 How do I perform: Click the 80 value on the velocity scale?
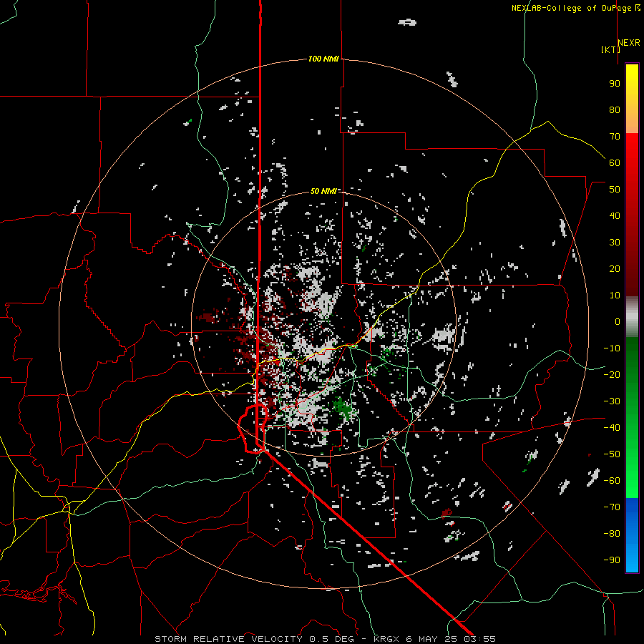tap(615, 109)
